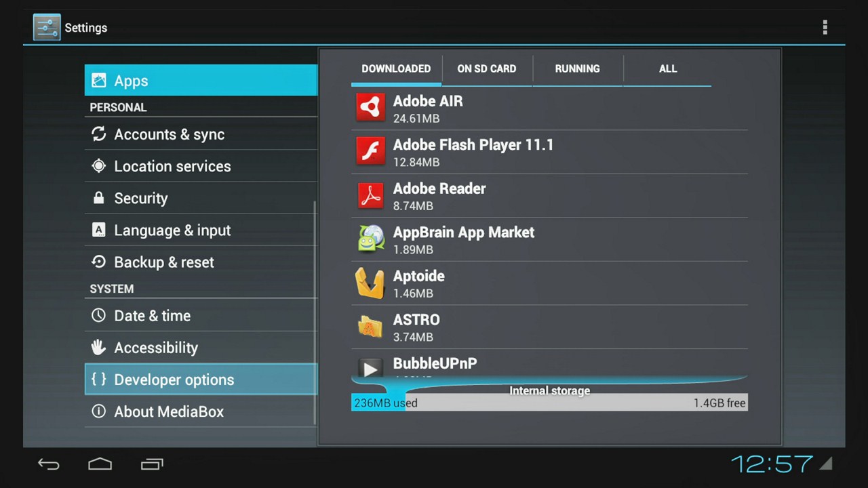Image resolution: width=868 pixels, height=488 pixels.
Task: Tap the Back navigation button
Action: coord(49,464)
